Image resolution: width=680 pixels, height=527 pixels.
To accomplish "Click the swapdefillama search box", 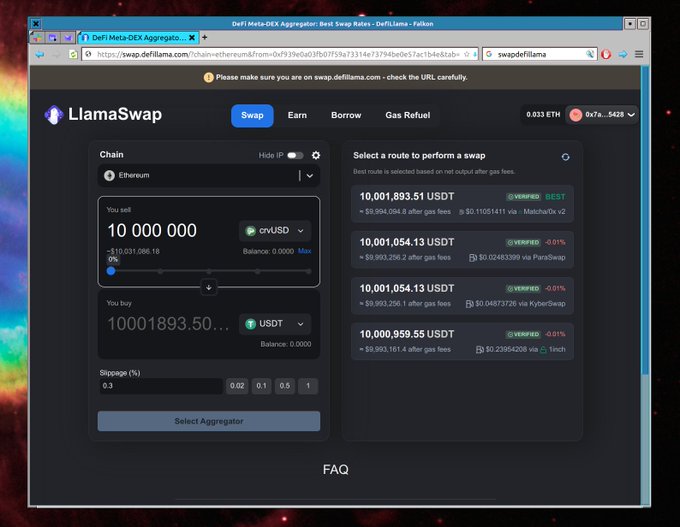I will 540,54.
